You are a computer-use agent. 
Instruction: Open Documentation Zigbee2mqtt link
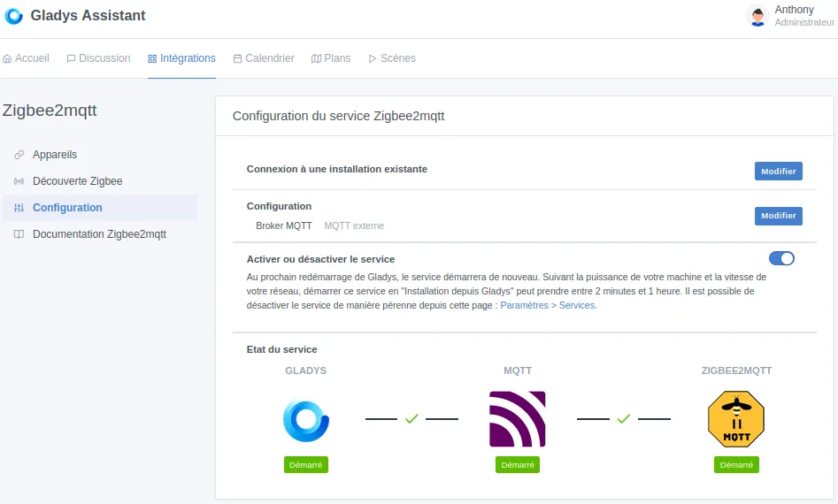tap(100, 233)
